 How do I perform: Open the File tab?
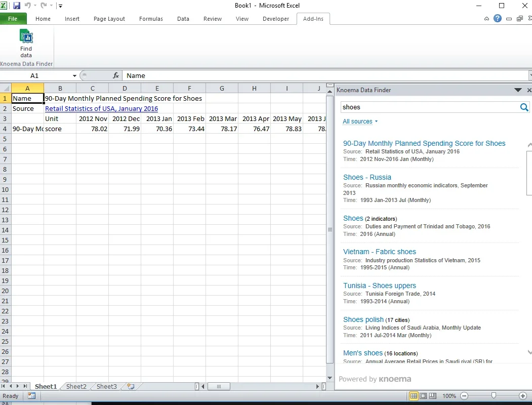[x=13, y=19]
